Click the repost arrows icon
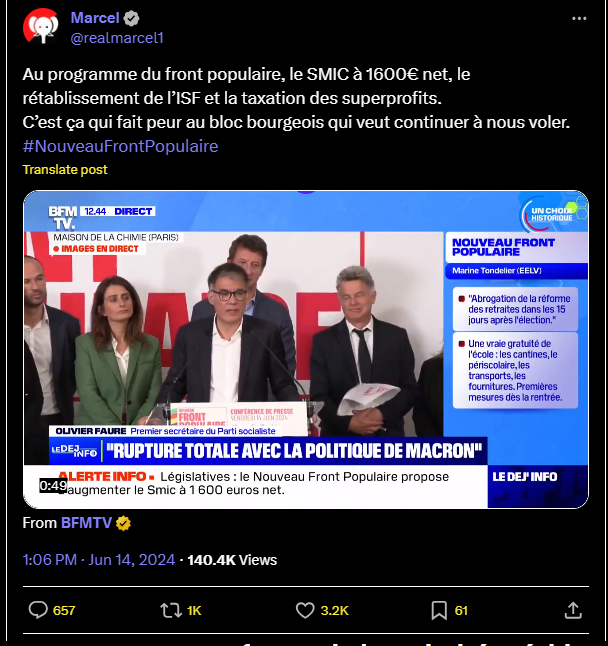This screenshot has width=608, height=646. tap(171, 610)
